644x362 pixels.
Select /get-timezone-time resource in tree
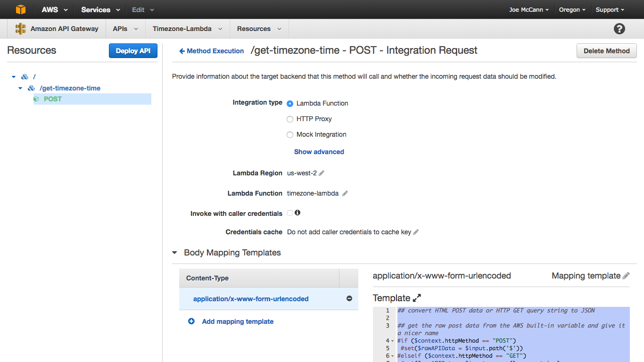70,88
